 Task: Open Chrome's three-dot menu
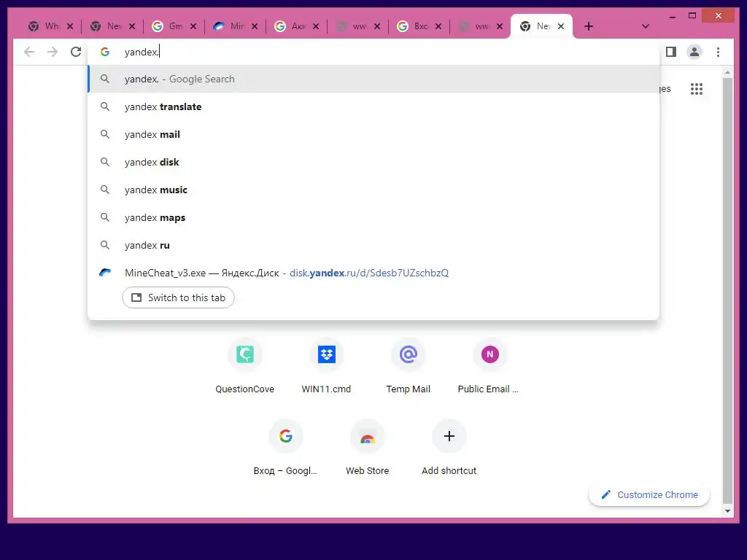pyautogui.click(x=718, y=52)
